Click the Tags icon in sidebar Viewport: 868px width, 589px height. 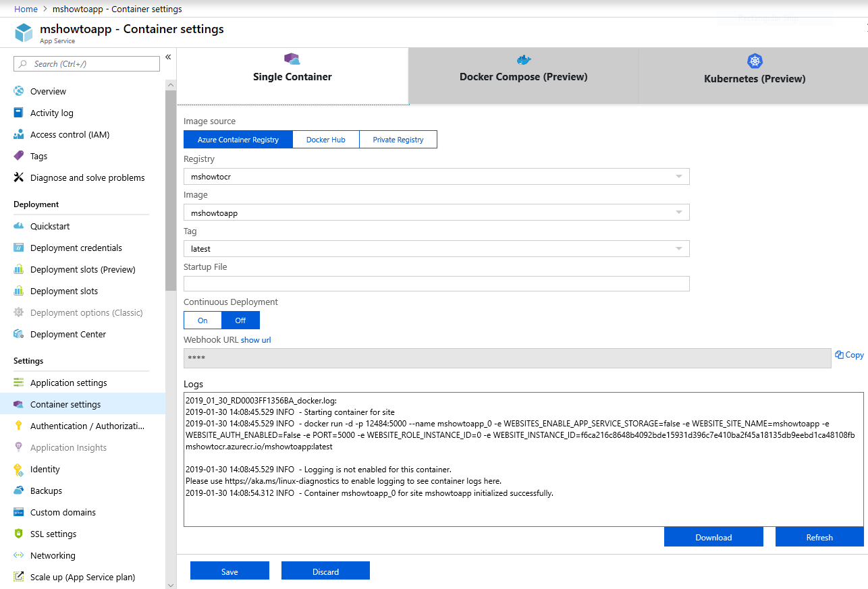pos(19,156)
